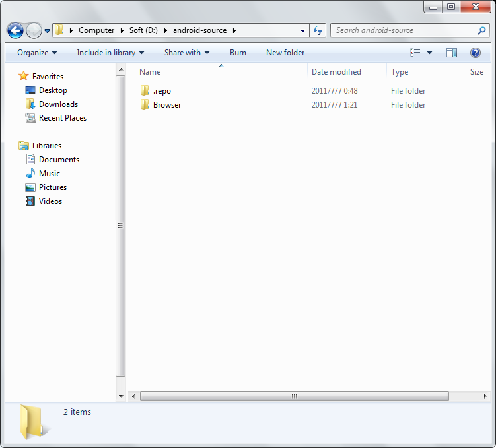Open Pictures library

(53, 187)
